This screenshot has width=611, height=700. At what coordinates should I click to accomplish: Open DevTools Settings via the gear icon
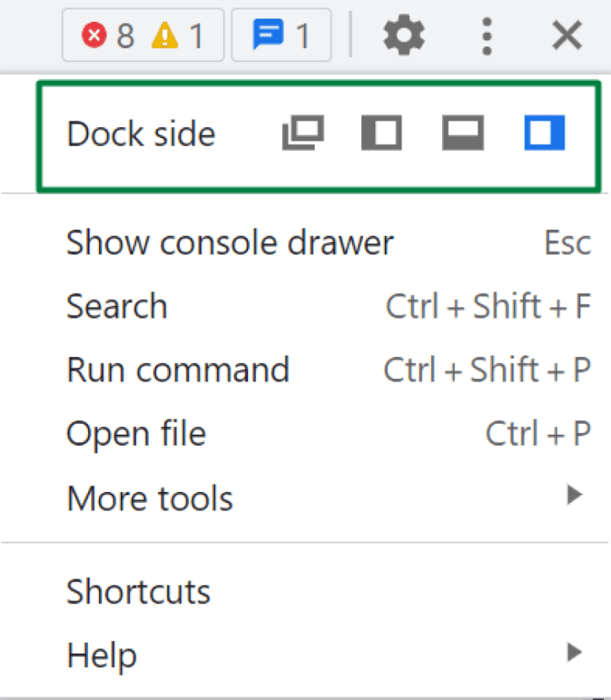[404, 35]
